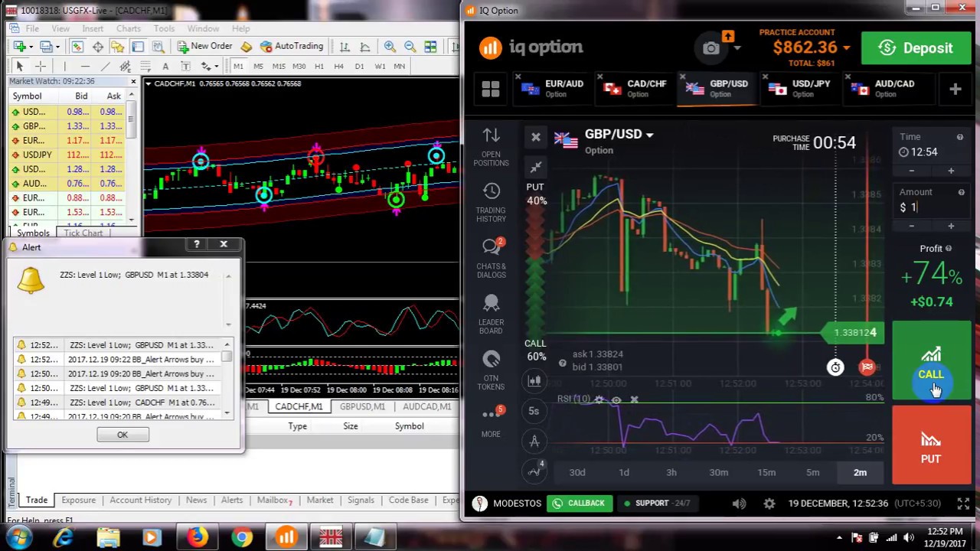This screenshot has height=551, width=980.
Task: Increase trade amount with plus stepper
Action: 951,226
